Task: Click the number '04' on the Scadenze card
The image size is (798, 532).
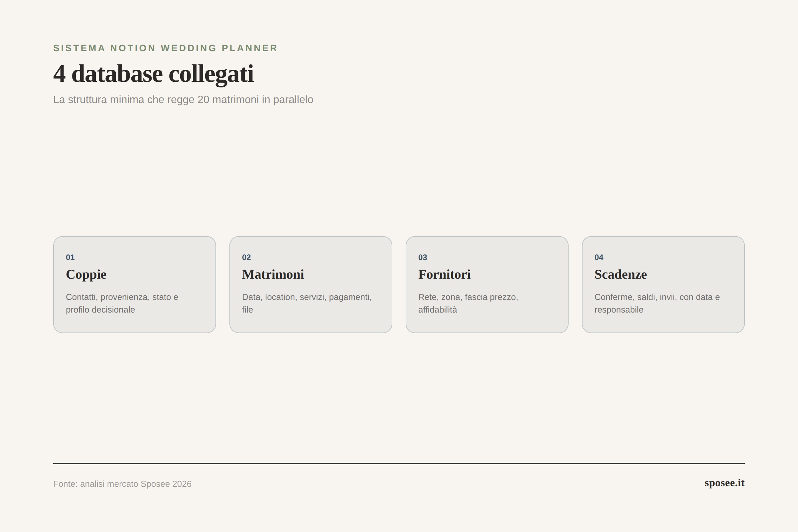Action: (x=599, y=257)
